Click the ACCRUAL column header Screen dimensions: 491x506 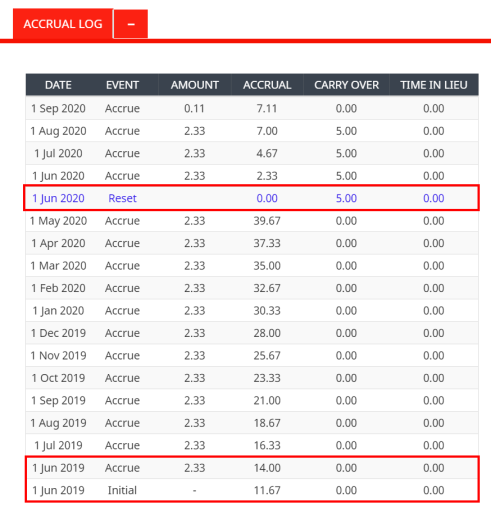(x=267, y=85)
